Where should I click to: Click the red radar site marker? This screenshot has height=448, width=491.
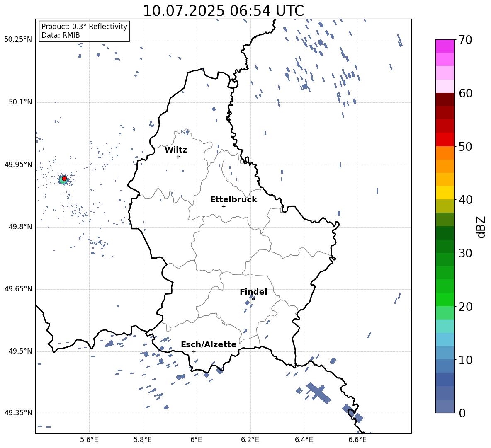click(64, 179)
